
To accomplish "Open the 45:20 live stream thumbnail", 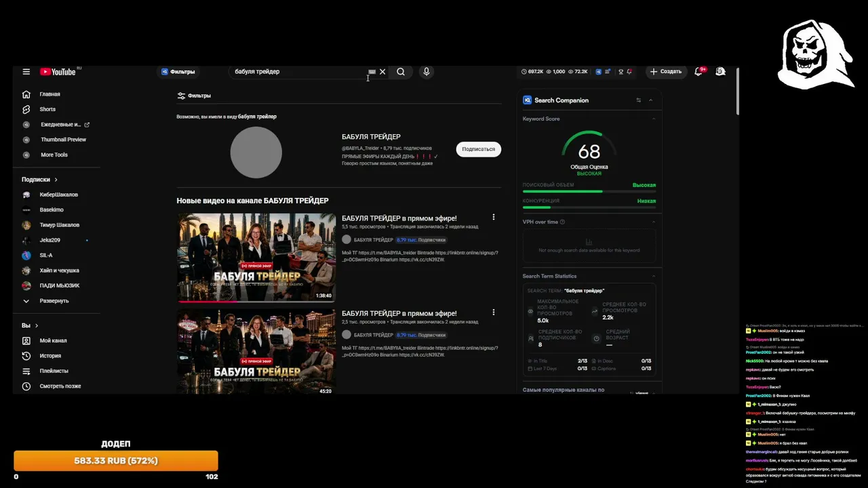I will pyautogui.click(x=256, y=352).
